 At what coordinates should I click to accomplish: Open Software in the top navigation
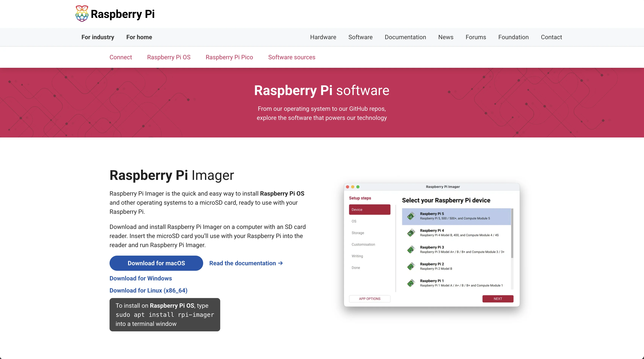coord(360,37)
